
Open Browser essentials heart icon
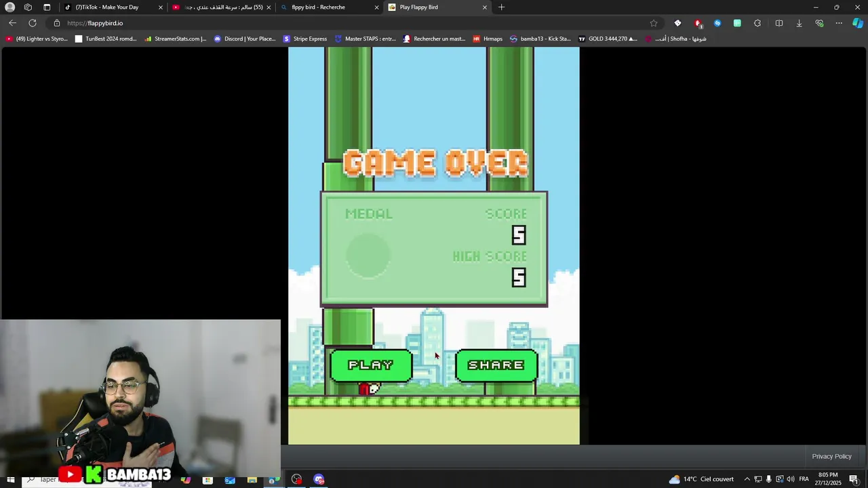pyautogui.click(x=819, y=23)
